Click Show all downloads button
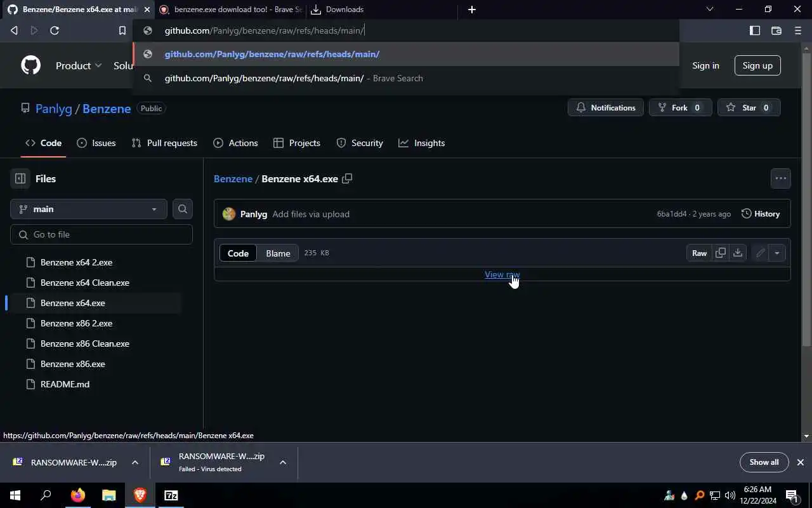Image resolution: width=812 pixels, height=508 pixels. pyautogui.click(x=764, y=462)
